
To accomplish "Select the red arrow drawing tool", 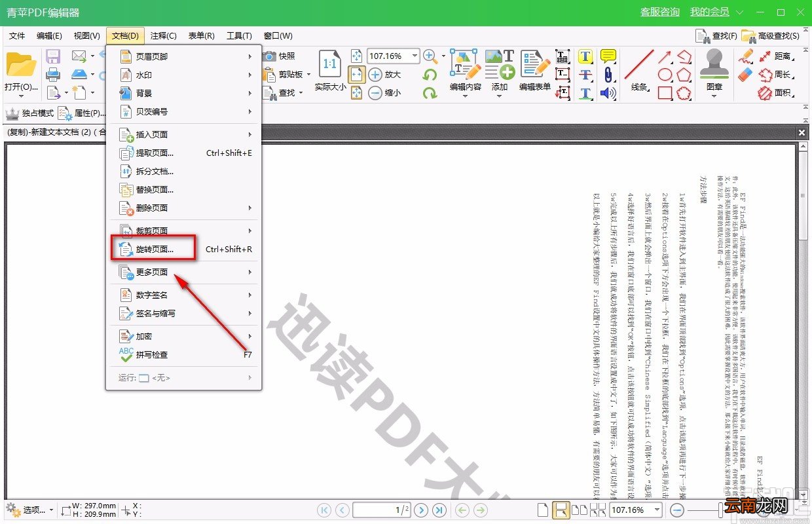I will pyautogui.click(x=665, y=56).
